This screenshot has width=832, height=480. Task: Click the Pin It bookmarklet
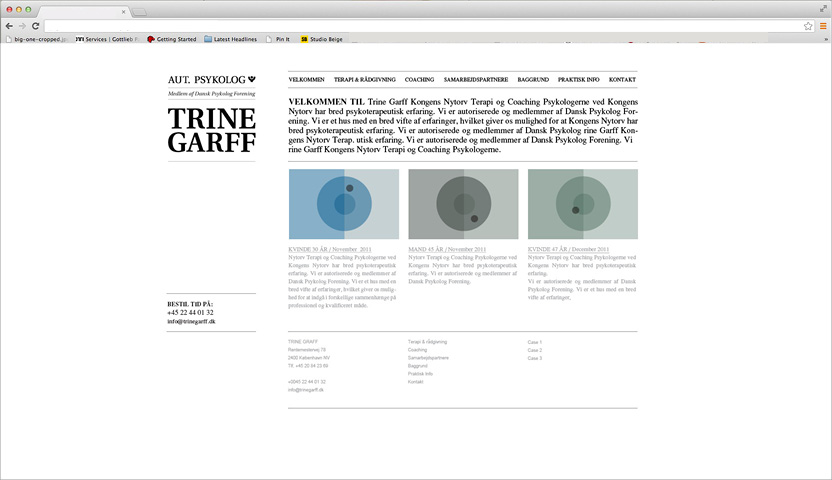[278, 39]
